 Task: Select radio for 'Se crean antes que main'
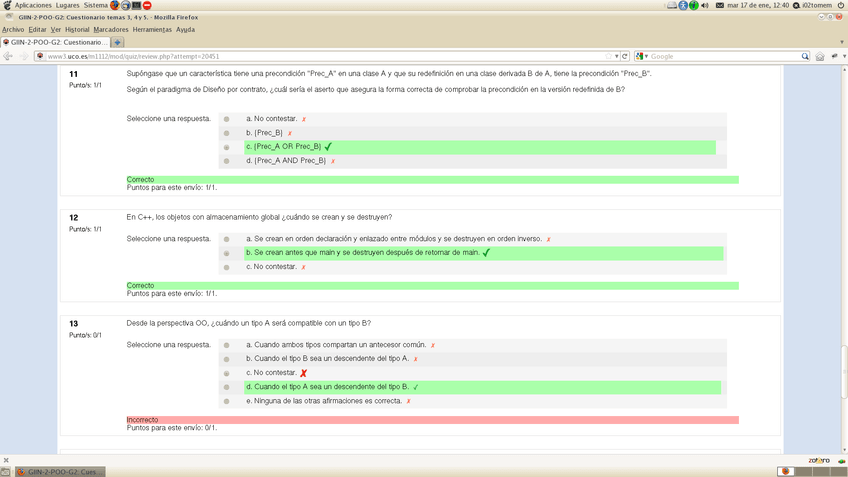point(227,253)
